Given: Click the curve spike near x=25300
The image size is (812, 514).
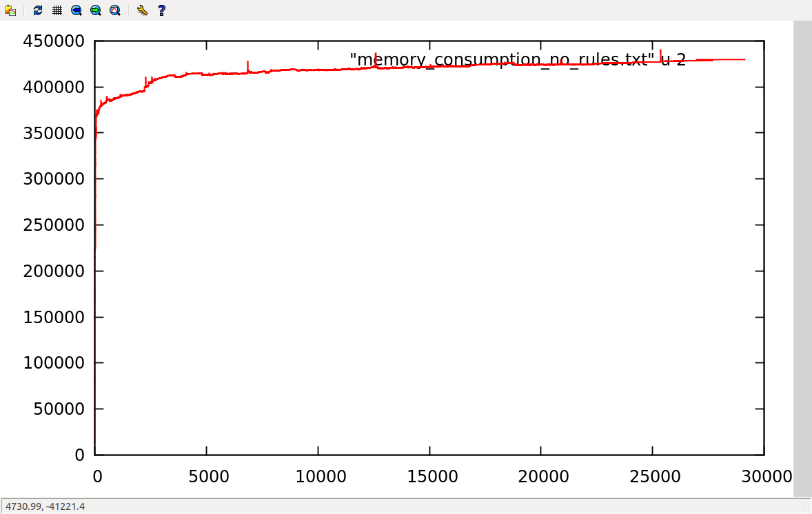Looking at the screenshot, I should pyautogui.click(x=660, y=52).
